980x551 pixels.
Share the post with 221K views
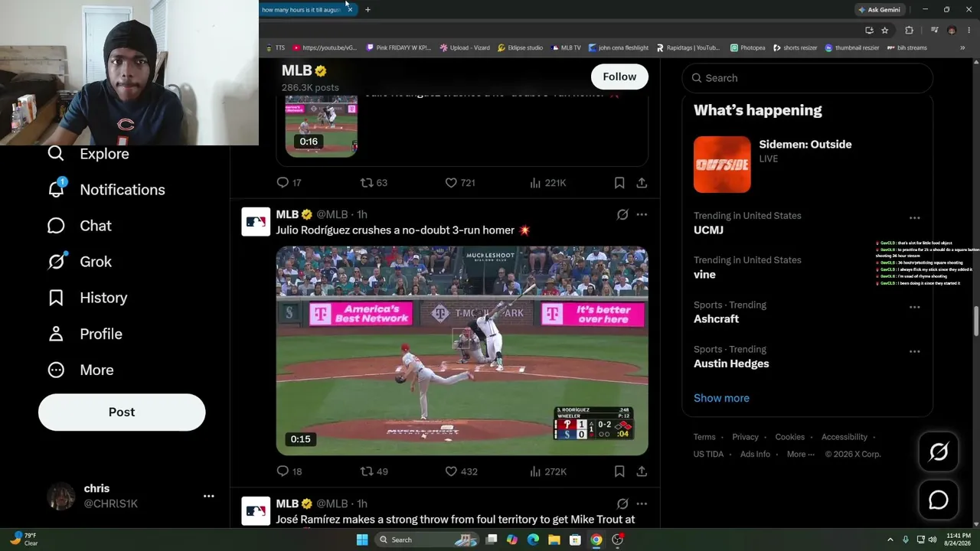642,183
